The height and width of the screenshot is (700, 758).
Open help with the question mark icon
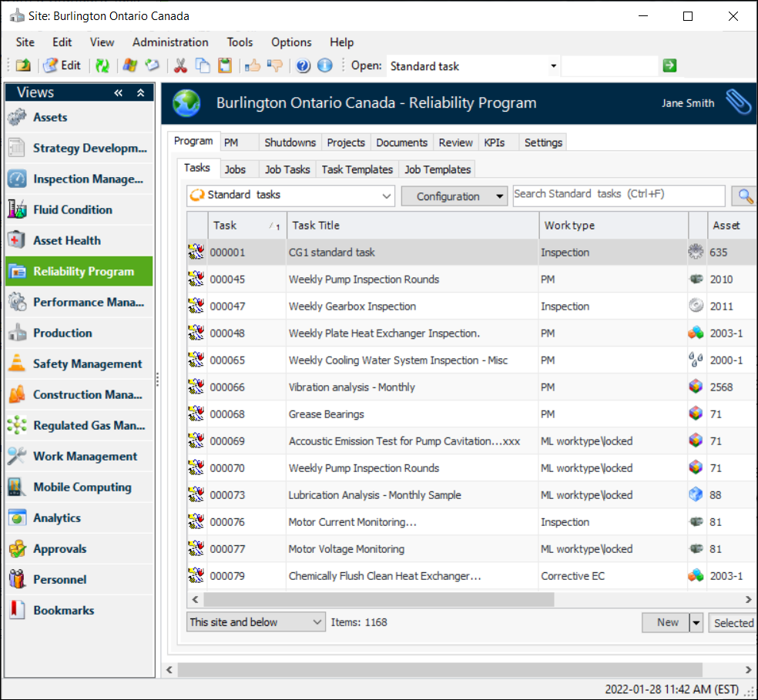pos(303,66)
